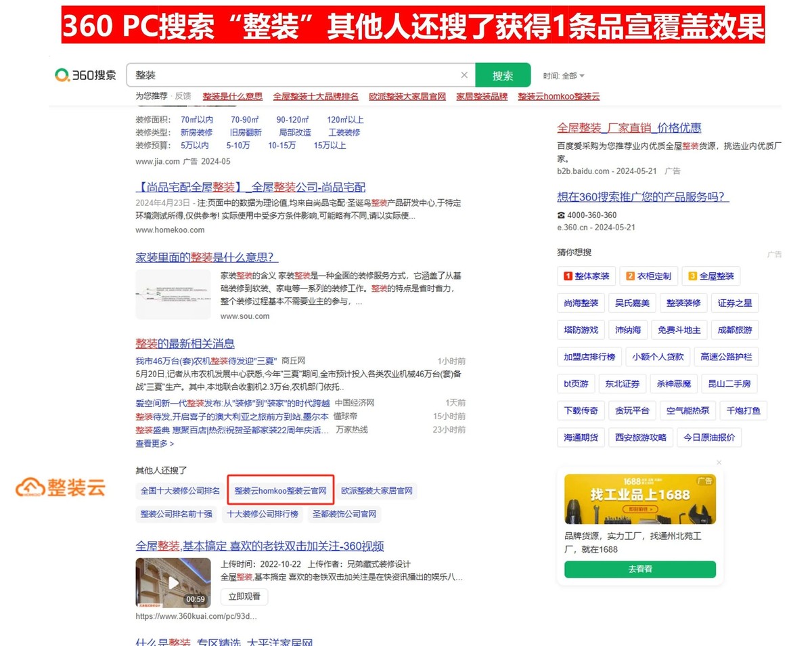Click the 360搜索 logo
The image size is (812, 646).
tap(86, 75)
